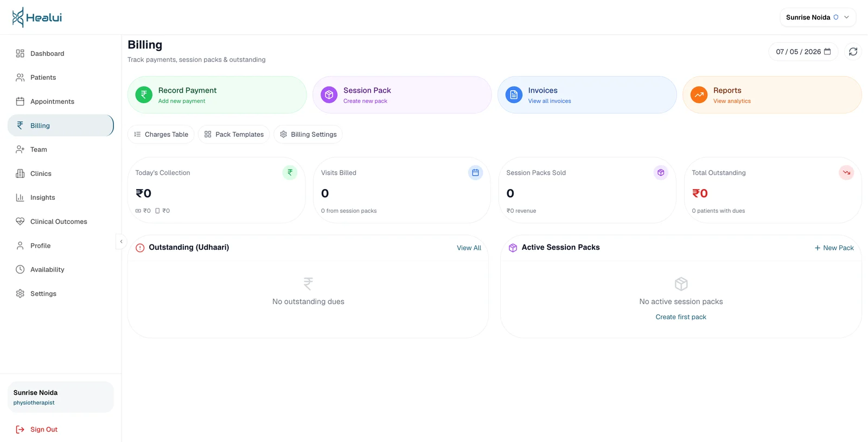The height and width of the screenshot is (442, 868).
Task: Click the "0 patients with dues" text
Action: coord(718,211)
